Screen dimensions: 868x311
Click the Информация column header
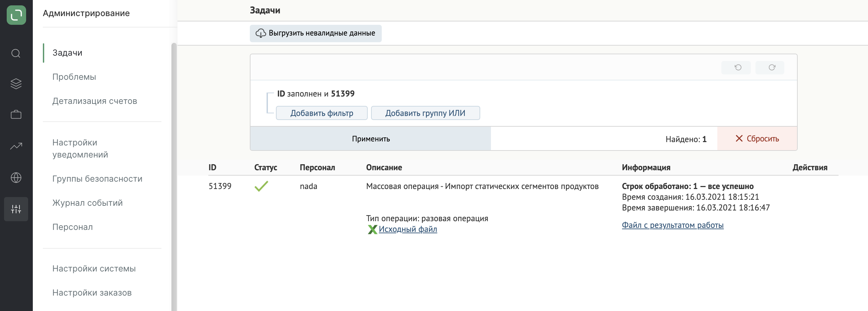pos(646,167)
